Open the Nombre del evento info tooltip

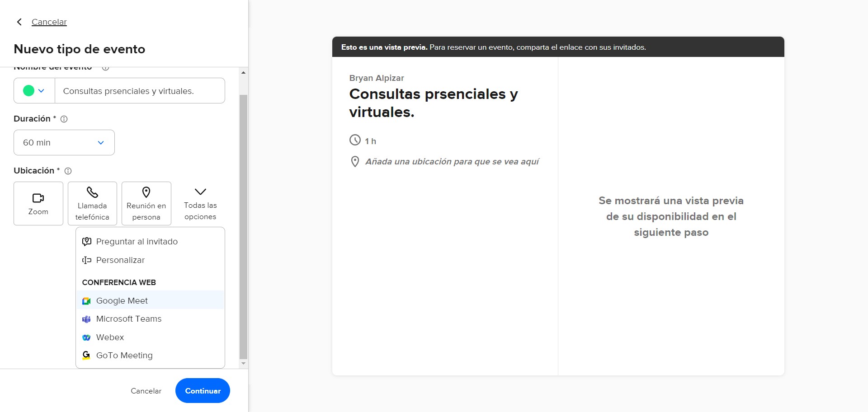pyautogui.click(x=105, y=68)
